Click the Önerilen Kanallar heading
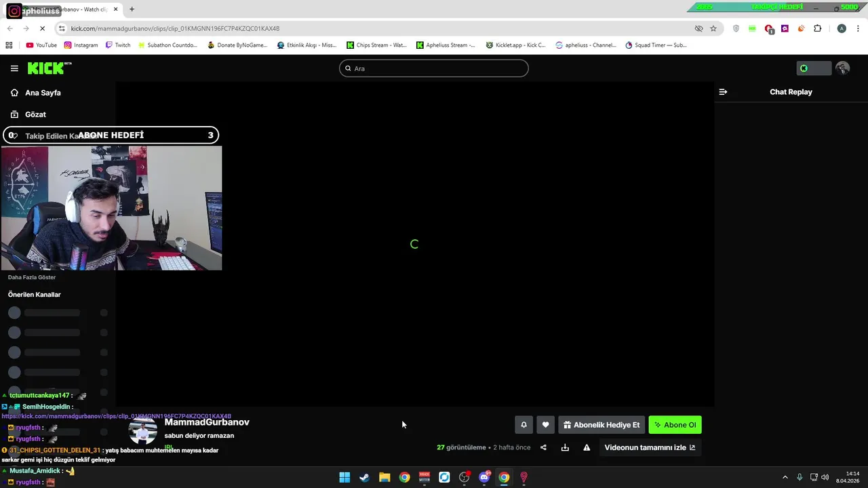Viewport: 868px width, 488px height. 34,295
